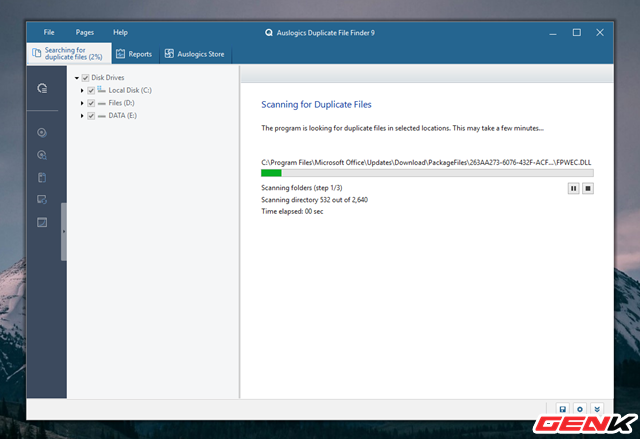Click the scanned file path ending in FPWEC.DLL
Screen dimensions: 640x439
pos(426,162)
